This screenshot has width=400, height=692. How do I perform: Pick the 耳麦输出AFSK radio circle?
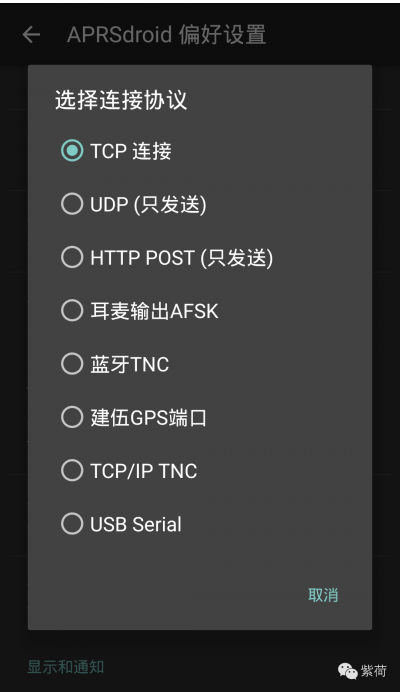coord(72,311)
